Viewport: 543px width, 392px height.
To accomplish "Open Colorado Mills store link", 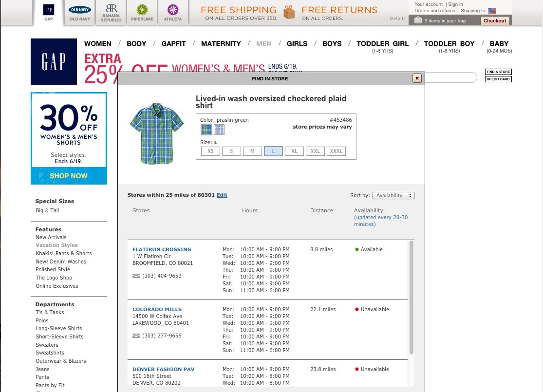I will point(157,309).
